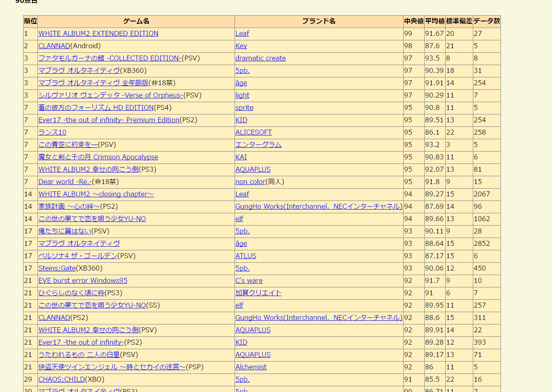Viewport: 552px width, 392px height.
Task: Open ファタモルガーナの館 COLLECTED EDITION game page
Action: 110,58
